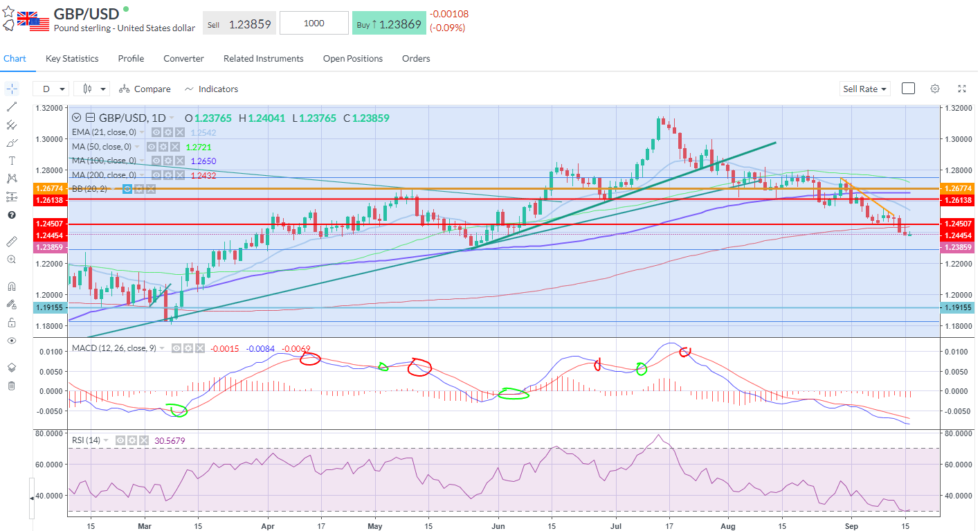Go to the Open Positions tab

click(353, 59)
